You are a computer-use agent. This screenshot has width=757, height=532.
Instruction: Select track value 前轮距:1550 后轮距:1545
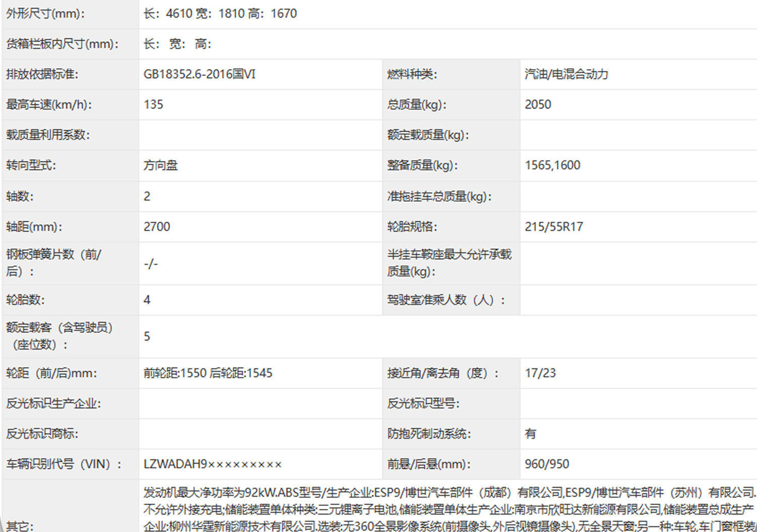coord(208,373)
